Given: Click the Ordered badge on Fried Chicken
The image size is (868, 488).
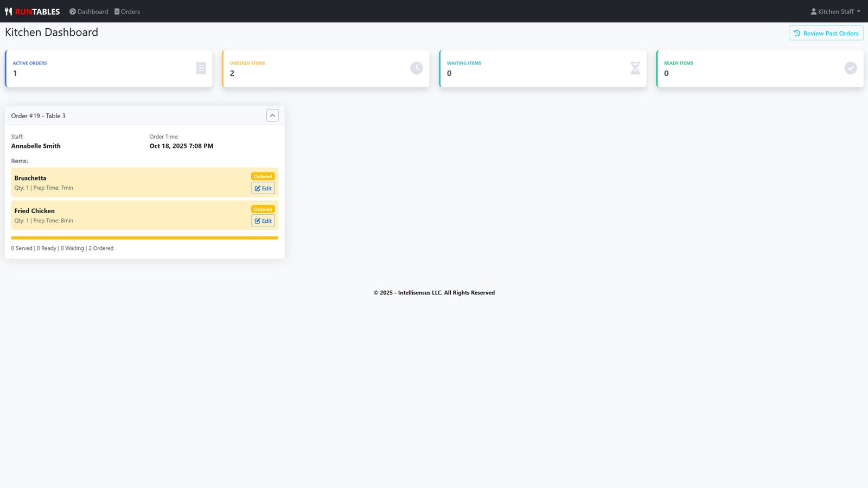Looking at the screenshot, I should (x=263, y=209).
